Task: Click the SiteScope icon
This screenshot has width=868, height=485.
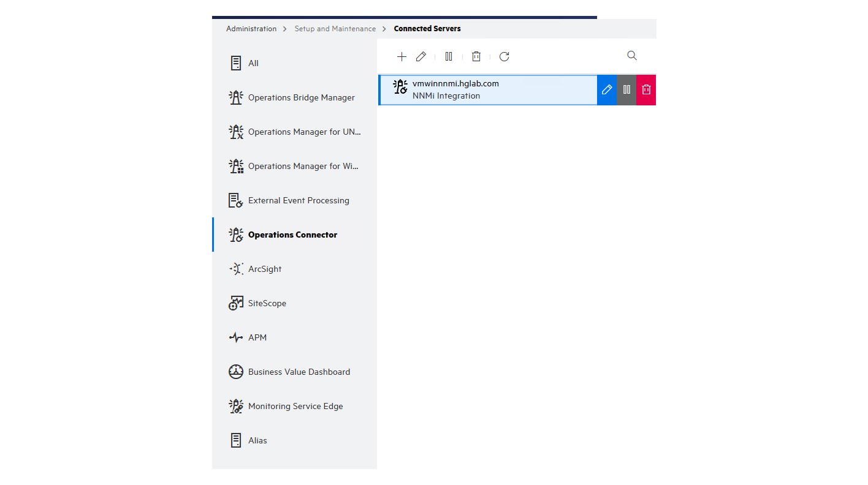Action: [x=236, y=303]
